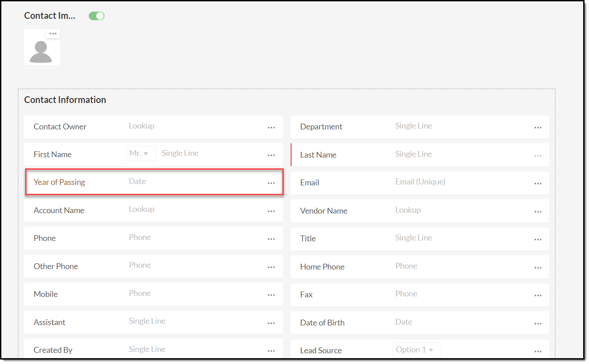The width and height of the screenshot is (589, 364).
Task: Open more options for Vendor Name field
Action: click(x=538, y=212)
